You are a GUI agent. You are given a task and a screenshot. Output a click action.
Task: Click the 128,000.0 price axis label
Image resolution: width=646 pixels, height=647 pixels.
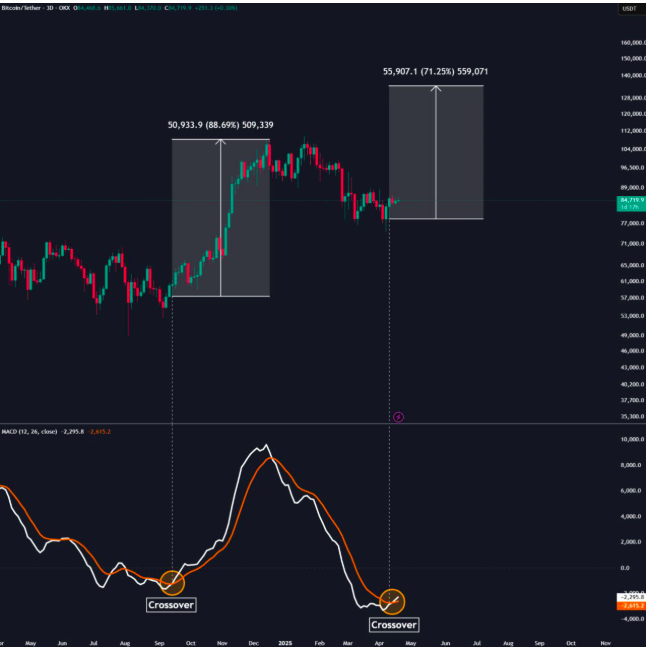click(x=633, y=98)
